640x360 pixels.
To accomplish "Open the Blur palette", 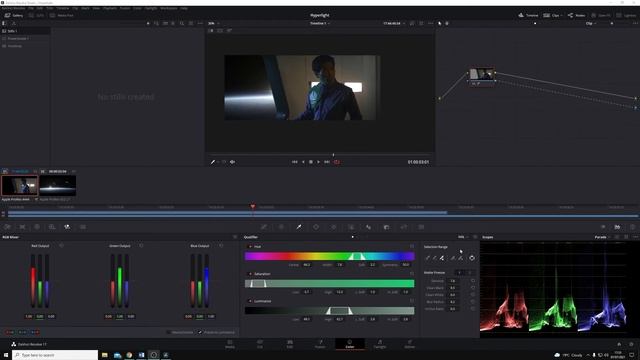I will pos(368,227).
